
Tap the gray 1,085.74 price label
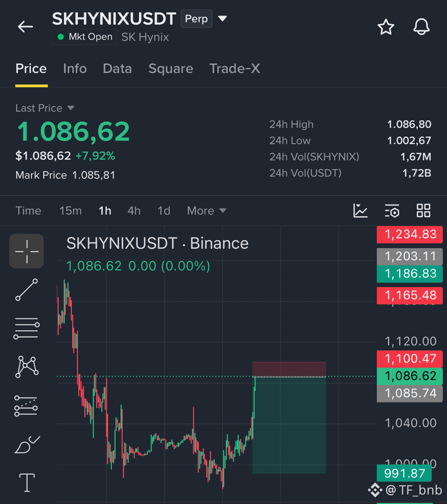(x=410, y=393)
